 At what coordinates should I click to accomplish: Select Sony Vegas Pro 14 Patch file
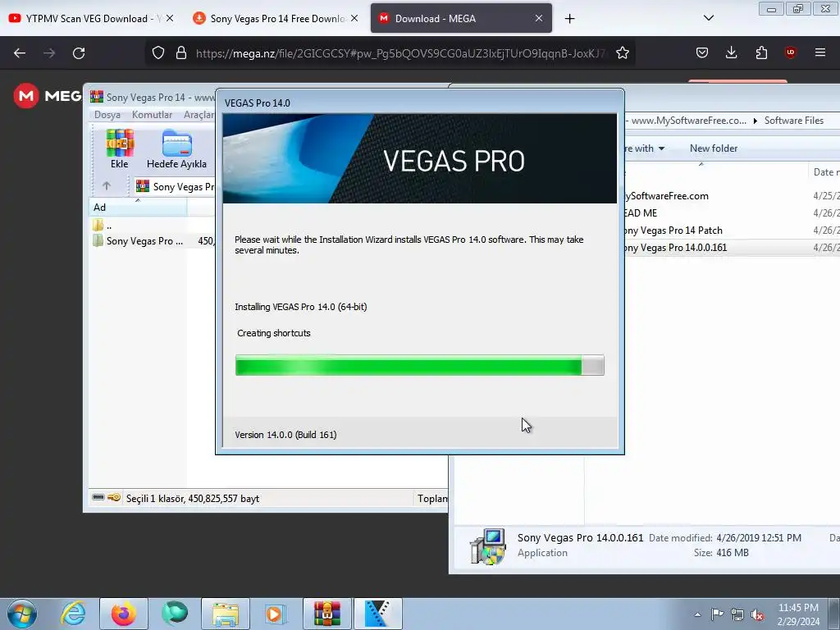673,231
